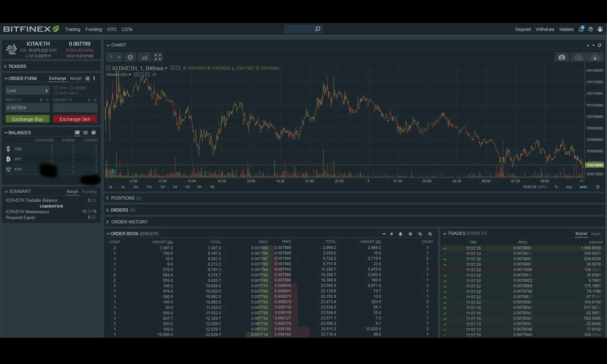The width and height of the screenshot is (607, 364).
Task: Expand the ORDER HISTORY panel
Action: click(x=127, y=222)
